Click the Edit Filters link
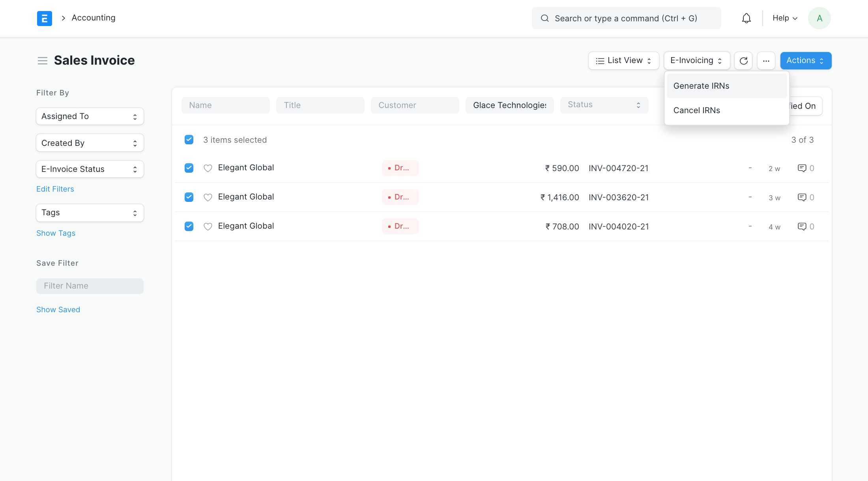 [55, 189]
